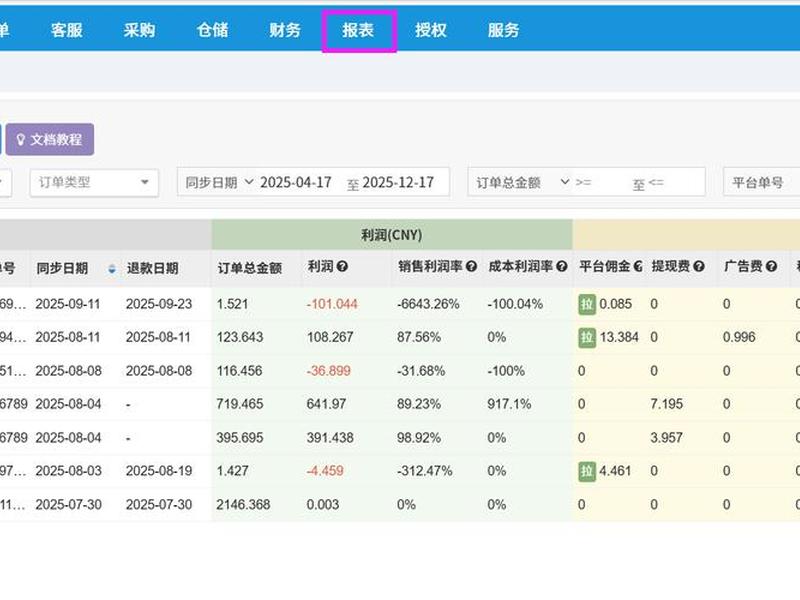Click the sync date 2025-07-30

click(x=68, y=505)
